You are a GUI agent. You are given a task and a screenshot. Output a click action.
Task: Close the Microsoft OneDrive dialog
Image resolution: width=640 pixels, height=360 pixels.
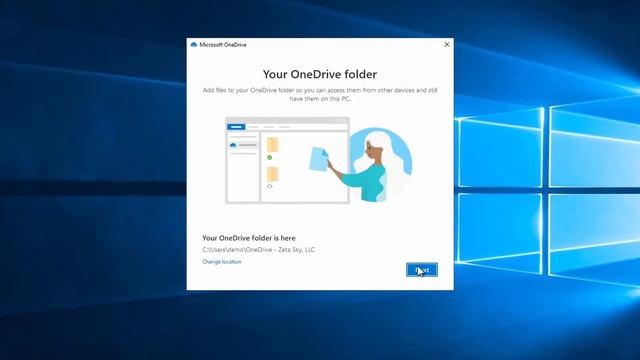[447, 44]
